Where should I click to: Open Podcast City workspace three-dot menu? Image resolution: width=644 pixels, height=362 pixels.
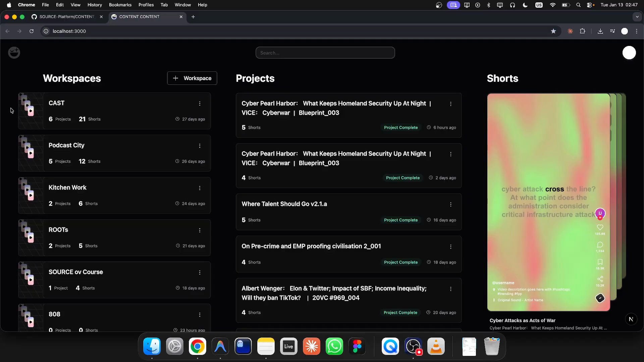pos(200,146)
